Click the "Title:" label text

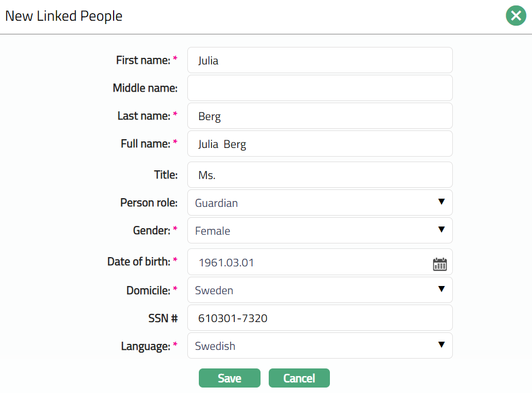(x=165, y=175)
